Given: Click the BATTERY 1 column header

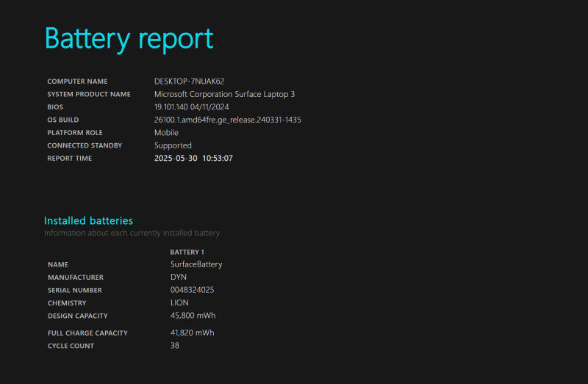Looking at the screenshot, I should [x=187, y=252].
